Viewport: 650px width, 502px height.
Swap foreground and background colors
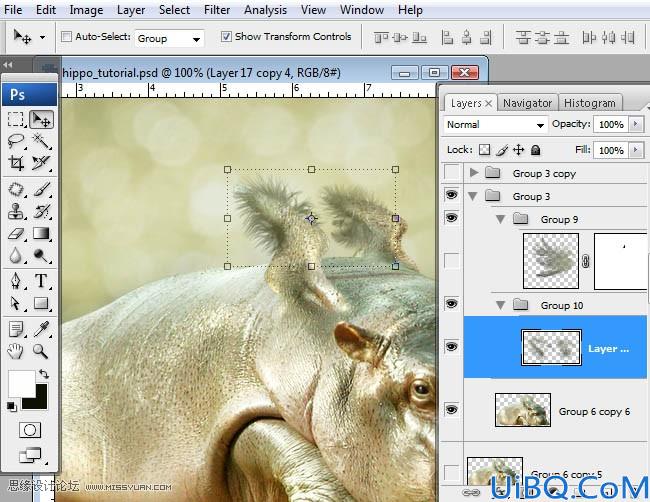(x=44, y=374)
